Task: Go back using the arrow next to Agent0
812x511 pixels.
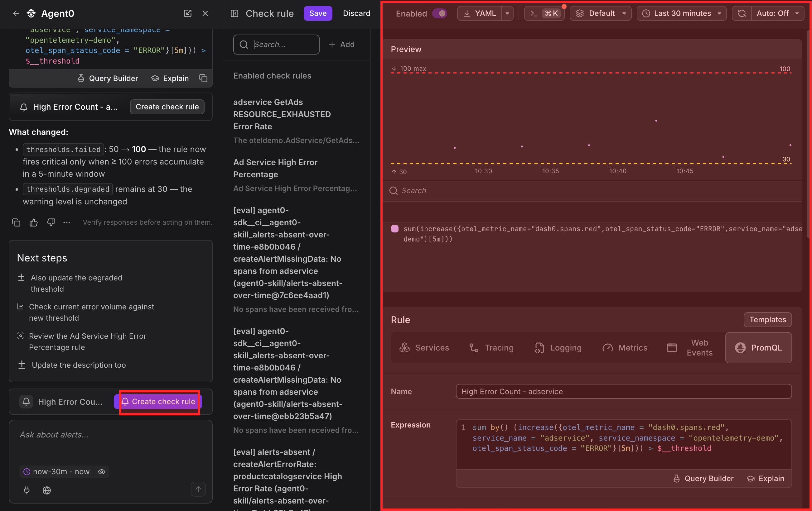Action: [16, 13]
